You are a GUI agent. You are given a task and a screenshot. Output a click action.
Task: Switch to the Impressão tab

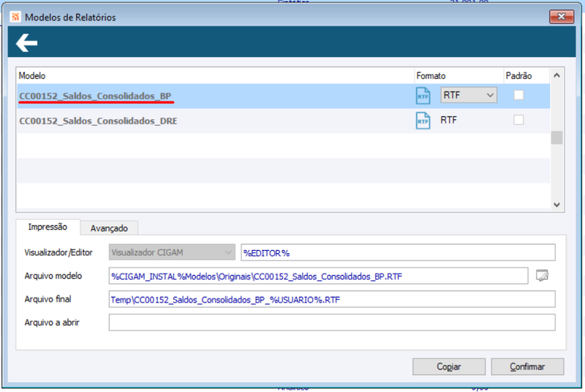click(x=48, y=227)
